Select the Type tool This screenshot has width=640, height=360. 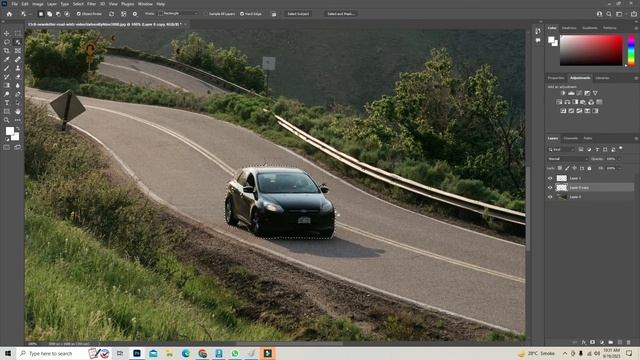[7, 103]
